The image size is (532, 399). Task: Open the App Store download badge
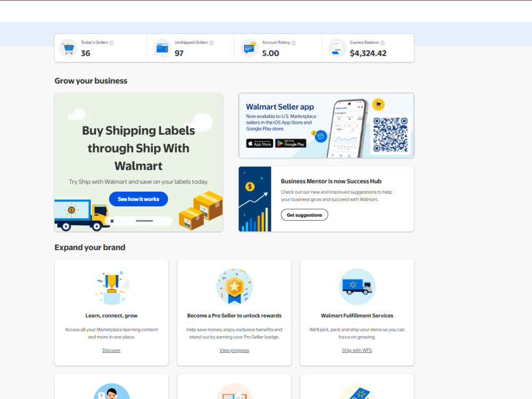pos(260,144)
